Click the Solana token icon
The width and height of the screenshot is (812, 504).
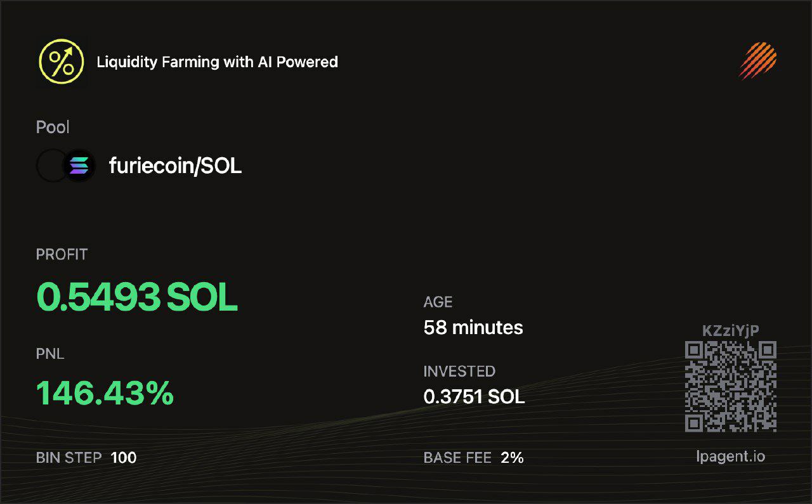[79, 166]
